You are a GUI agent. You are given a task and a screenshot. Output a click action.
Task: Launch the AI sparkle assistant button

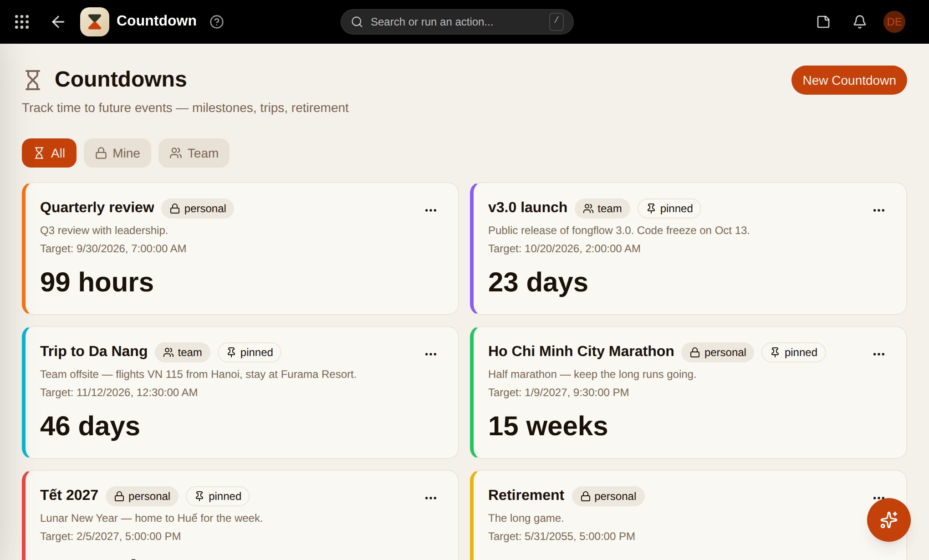tap(888, 519)
